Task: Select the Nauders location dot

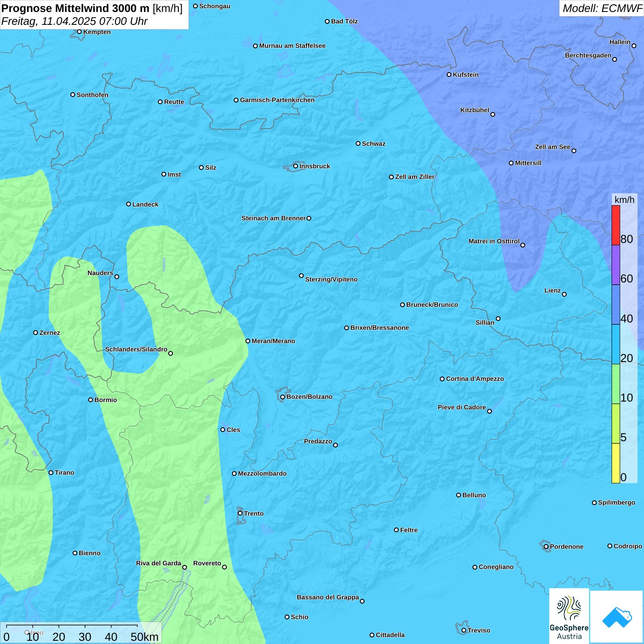Action: 117,276
